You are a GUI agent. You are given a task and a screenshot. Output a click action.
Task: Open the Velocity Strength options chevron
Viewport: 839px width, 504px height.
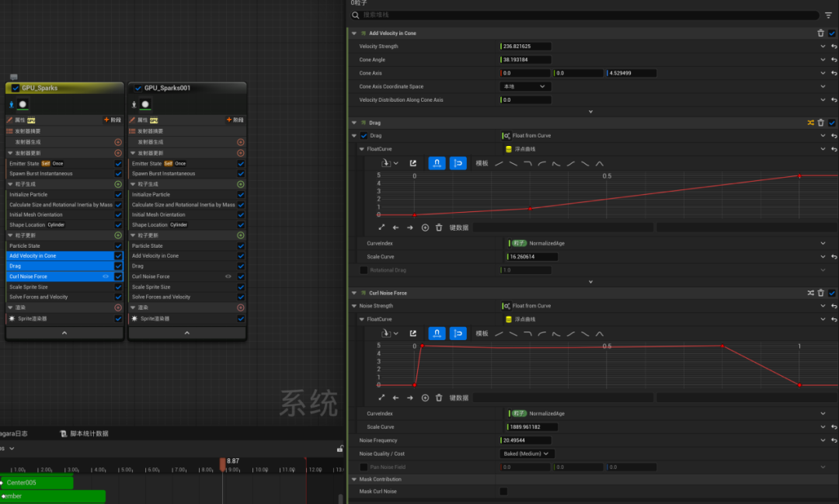823,47
